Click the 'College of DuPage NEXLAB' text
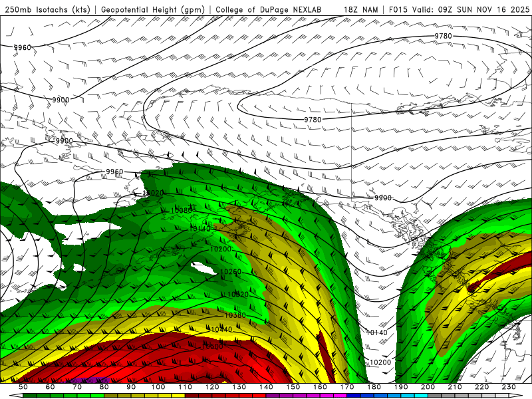Screen dimensions: 532x399 tap(269, 9)
